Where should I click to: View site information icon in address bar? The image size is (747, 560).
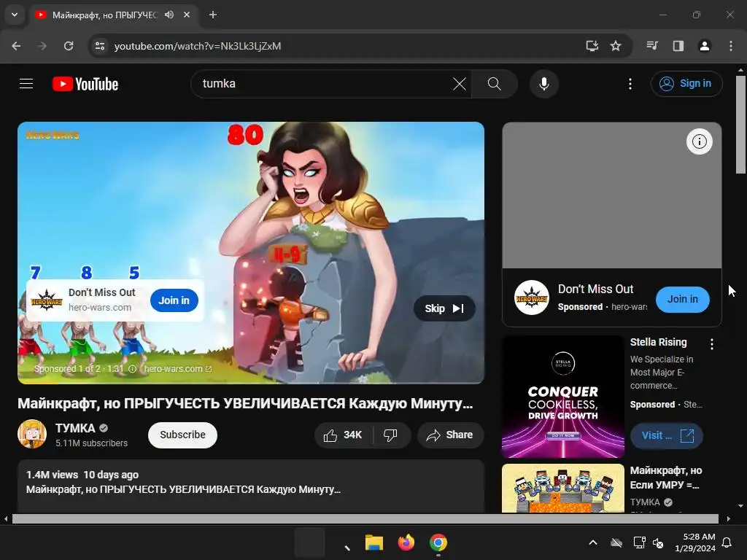[100, 46]
